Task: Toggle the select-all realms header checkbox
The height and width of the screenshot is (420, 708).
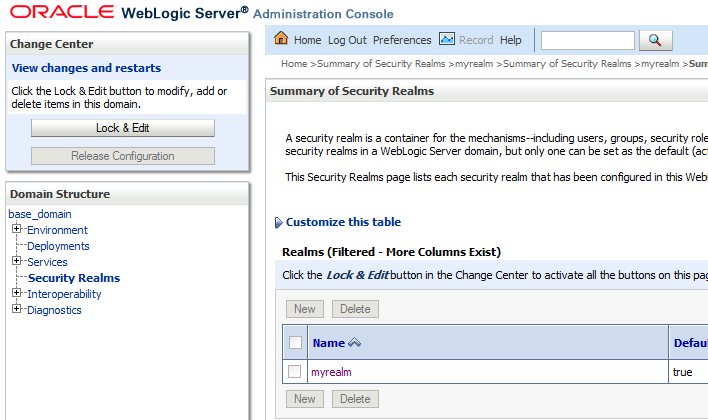Action: pos(295,343)
